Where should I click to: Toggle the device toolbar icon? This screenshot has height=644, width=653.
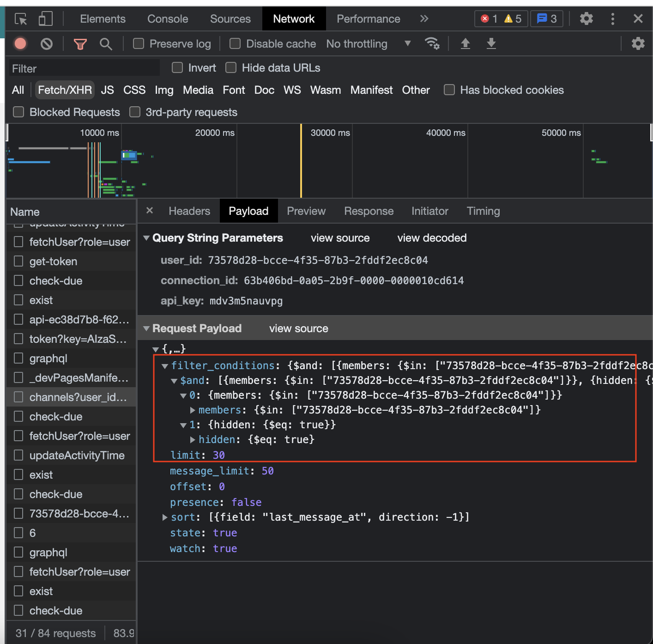pos(45,19)
